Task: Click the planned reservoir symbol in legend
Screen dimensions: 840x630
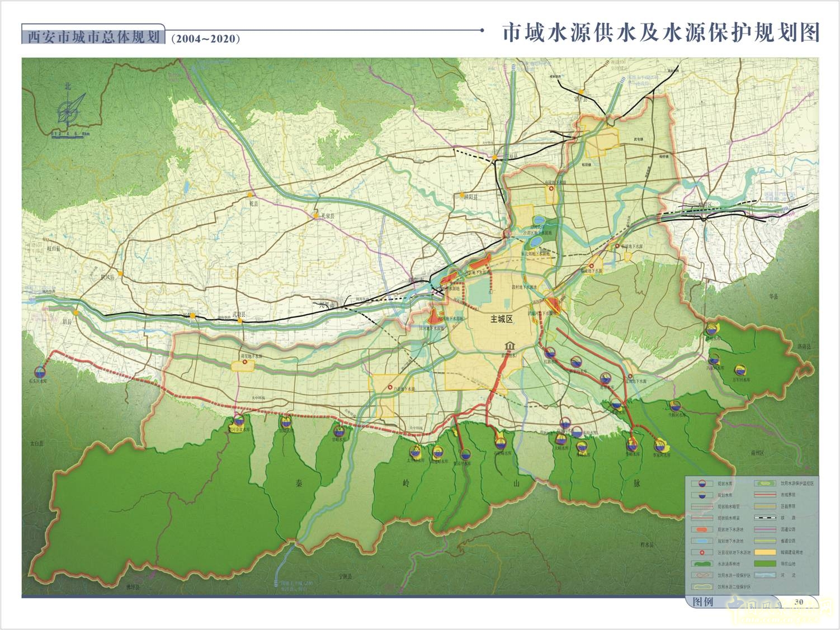Action: click(701, 495)
